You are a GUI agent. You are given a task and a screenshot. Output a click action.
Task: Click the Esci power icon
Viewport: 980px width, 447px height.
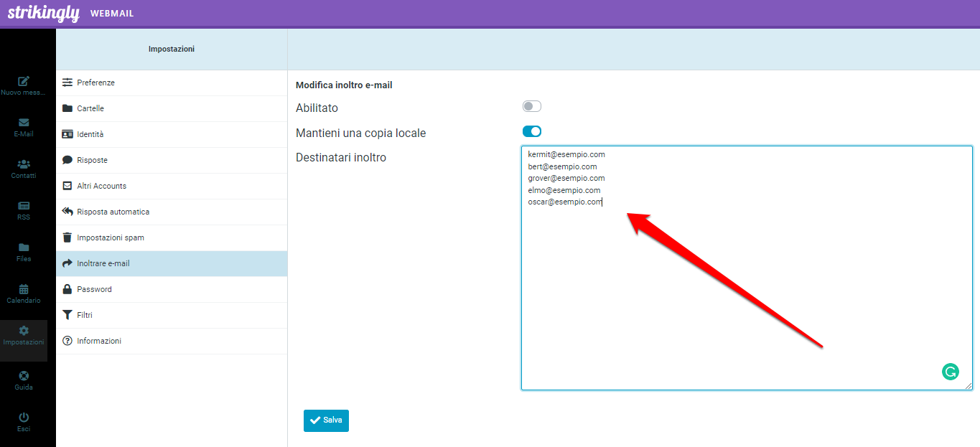pyautogui.click(x=24, y=417)
